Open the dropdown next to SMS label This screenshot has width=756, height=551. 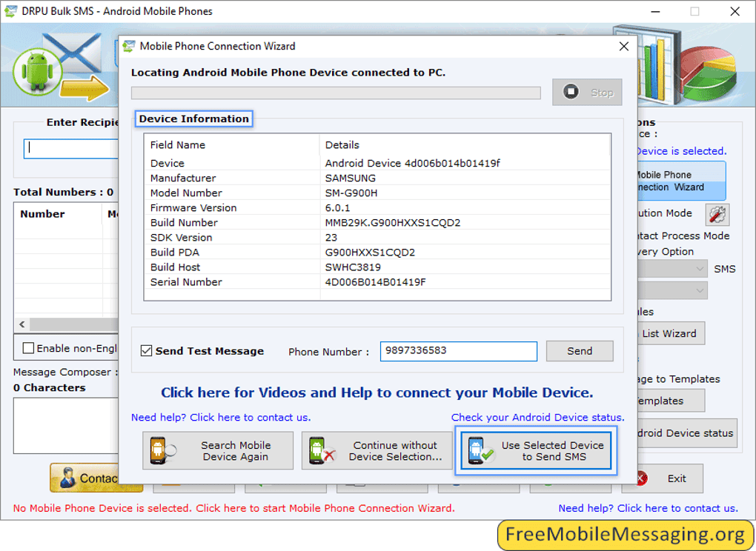pyautogui.click(x=672, y=269)
